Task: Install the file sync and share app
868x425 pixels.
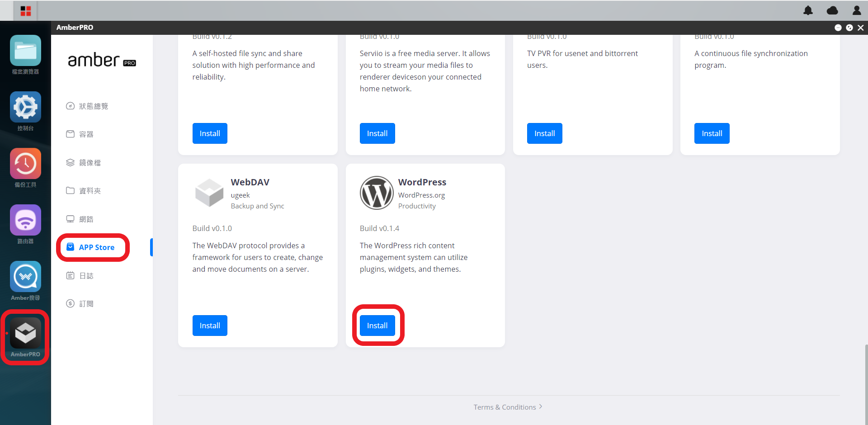Action: pos(210,133)
